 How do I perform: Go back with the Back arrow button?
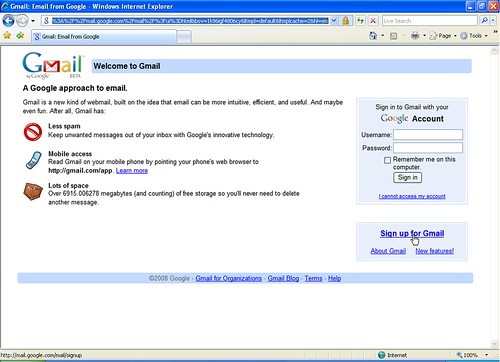8,21
